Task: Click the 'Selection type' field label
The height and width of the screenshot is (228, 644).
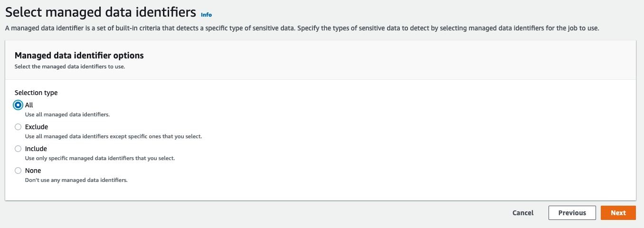Action: coord(36,93)
